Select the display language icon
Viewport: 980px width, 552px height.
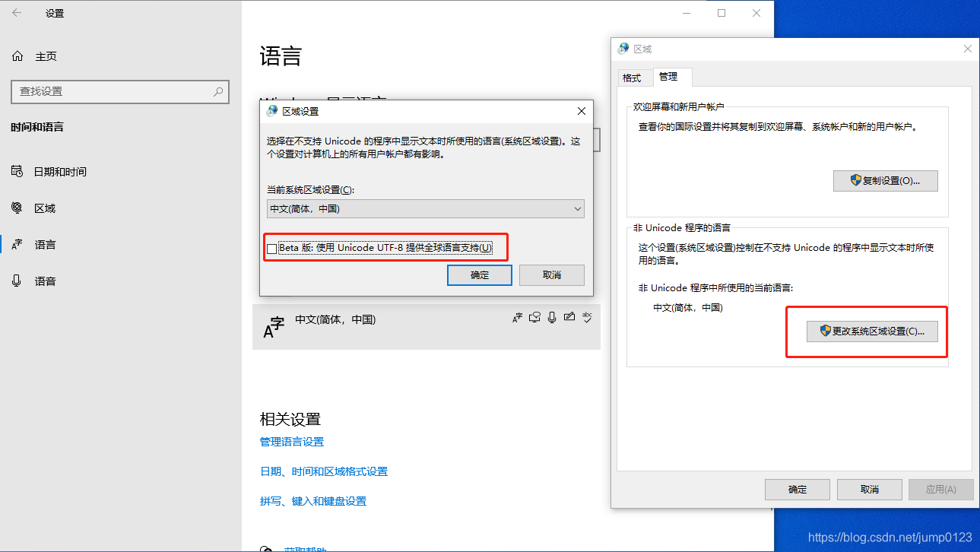tap(518, 317)
